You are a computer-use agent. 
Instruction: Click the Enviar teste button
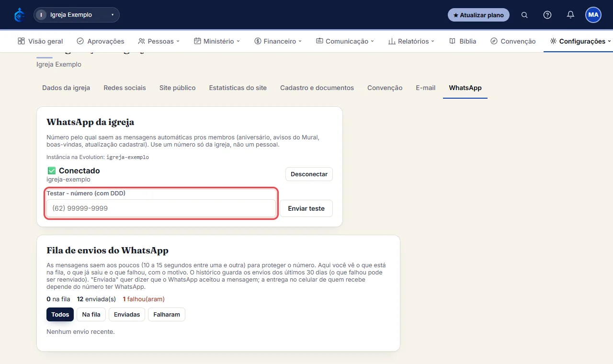[x=306, y=208]
